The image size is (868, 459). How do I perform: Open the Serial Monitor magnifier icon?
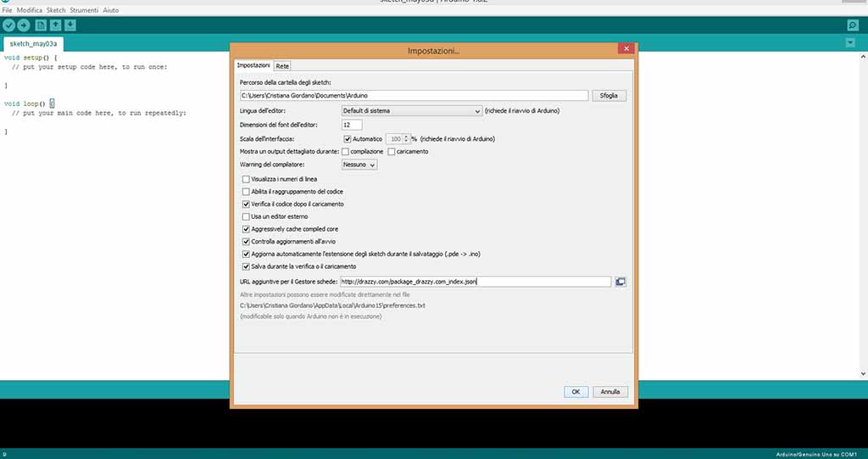[x=853, y=25]
